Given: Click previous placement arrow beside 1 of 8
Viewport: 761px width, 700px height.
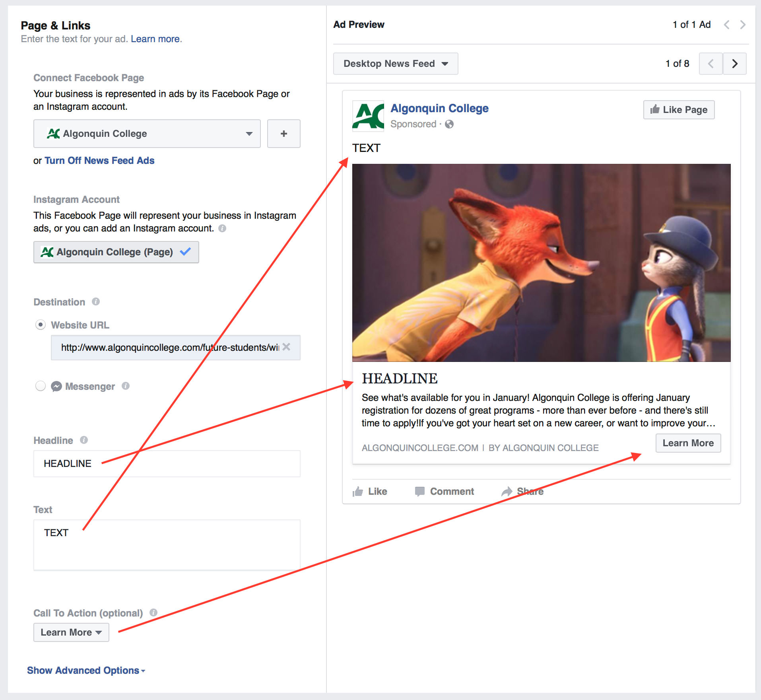Looking at the screenshot, I should click(x=711, y=64).
